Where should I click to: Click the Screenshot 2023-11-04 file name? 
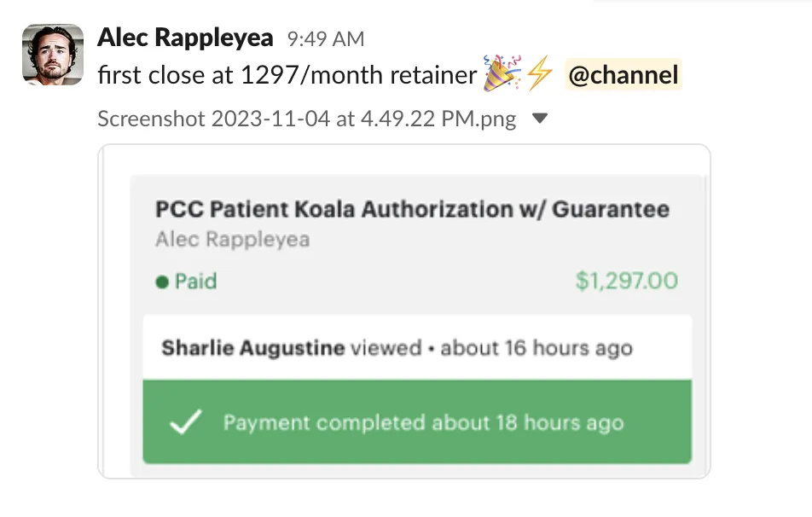pyautogui.click(x=306, y=119)
